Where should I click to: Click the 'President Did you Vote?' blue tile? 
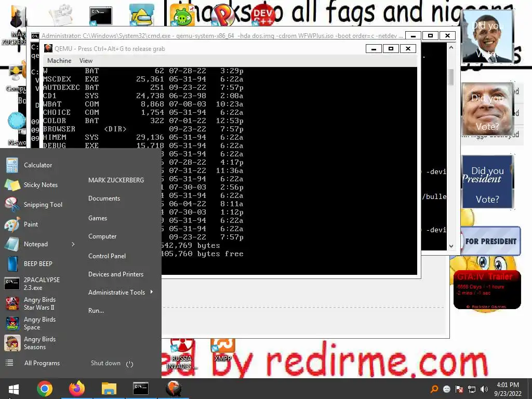487,181
